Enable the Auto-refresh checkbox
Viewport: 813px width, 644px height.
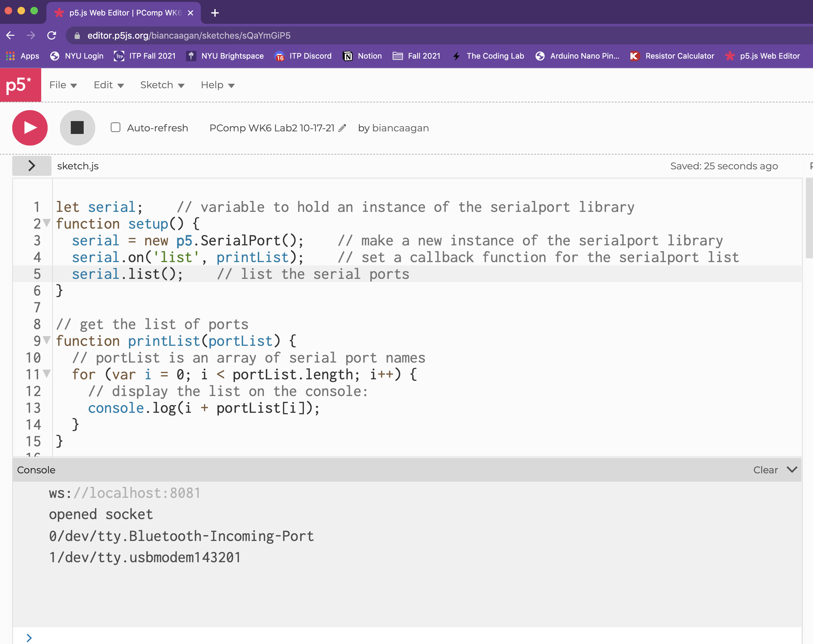(116, 128)
